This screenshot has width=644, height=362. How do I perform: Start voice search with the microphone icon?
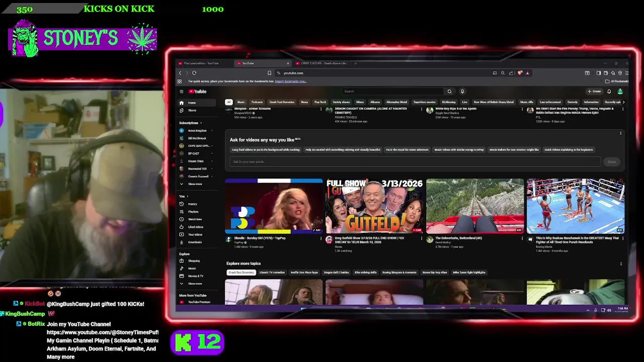462,92
